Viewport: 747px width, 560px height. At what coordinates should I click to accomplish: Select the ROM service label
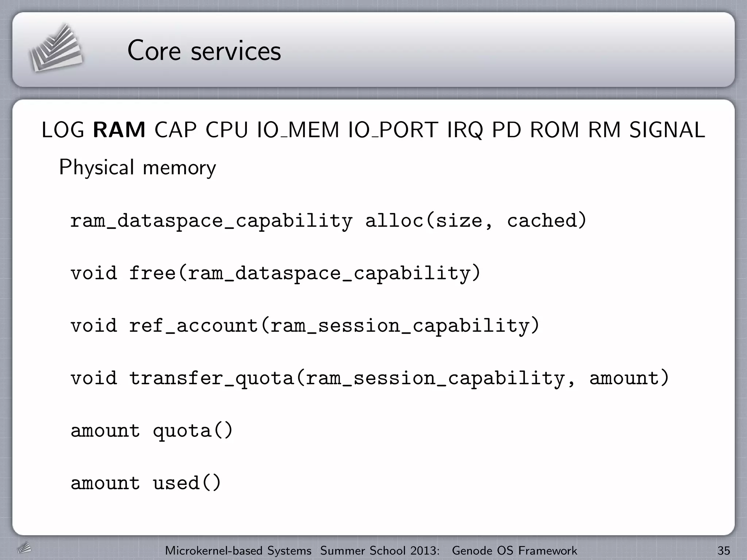click(554, 130)
